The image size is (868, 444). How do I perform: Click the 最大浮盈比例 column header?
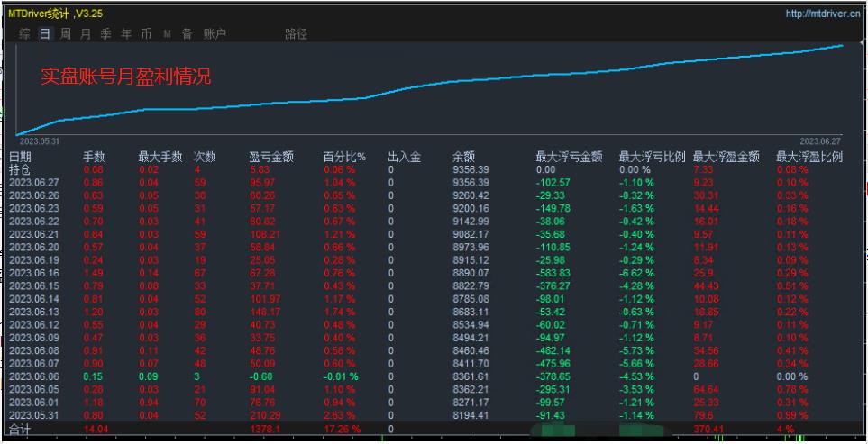point(809,157)
